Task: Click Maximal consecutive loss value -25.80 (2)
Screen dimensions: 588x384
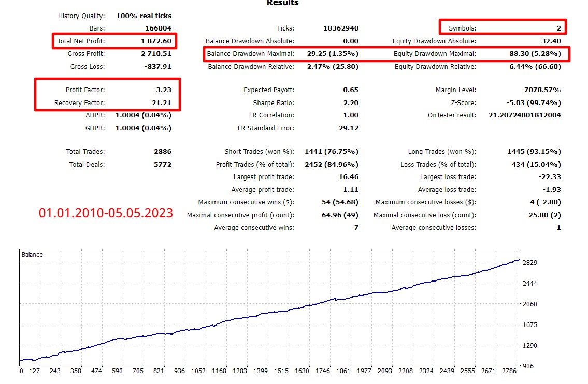Action: click(x=543, y=215)
